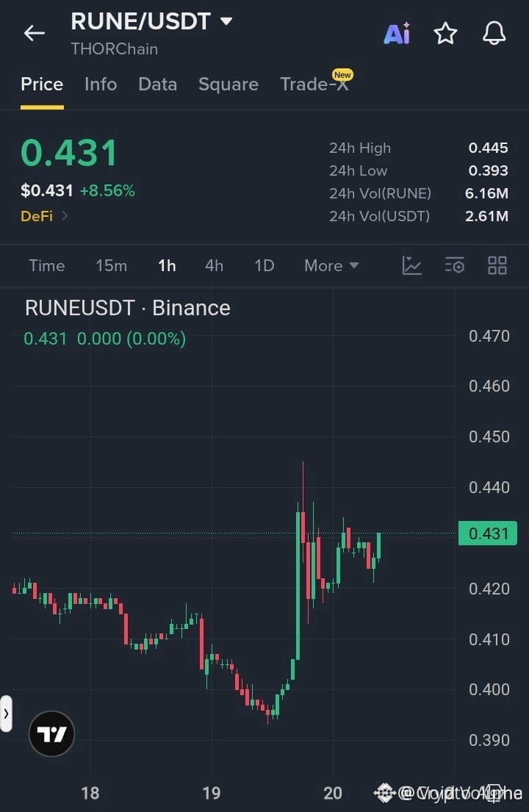Open the Trade-X tab
529x812 pixels.
[x=316, y=83]
